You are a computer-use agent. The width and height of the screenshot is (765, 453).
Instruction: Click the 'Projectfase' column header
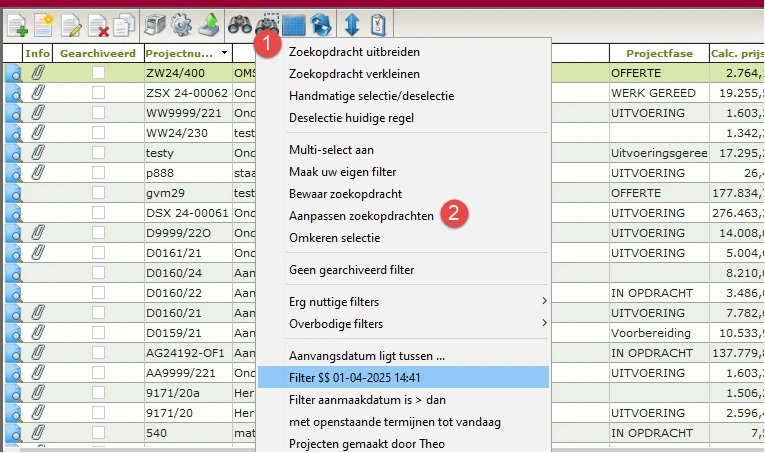pos(656,52)
